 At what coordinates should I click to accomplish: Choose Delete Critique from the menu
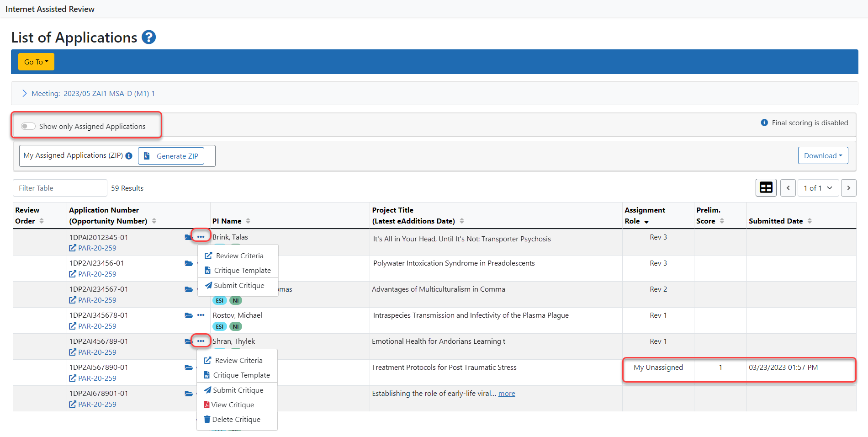click(x=232, y=419)
